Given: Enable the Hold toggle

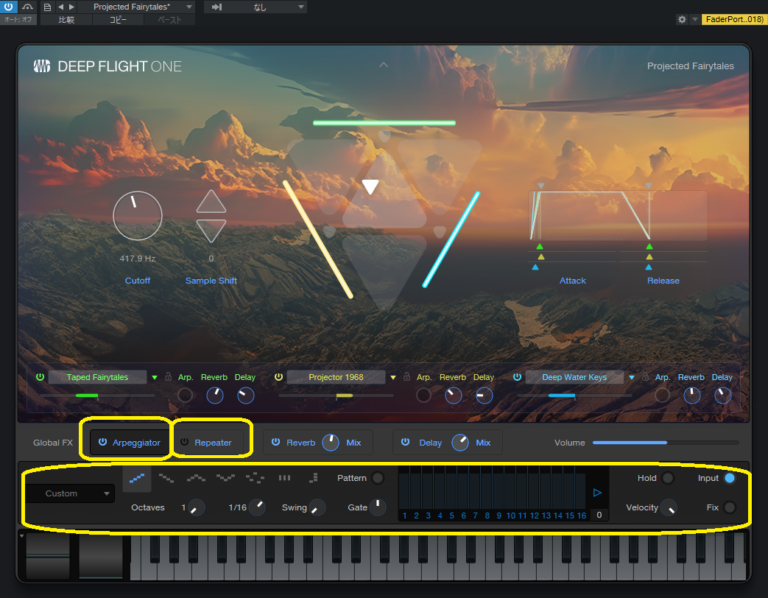Looking at the screenshot, I should coord(668,478).
